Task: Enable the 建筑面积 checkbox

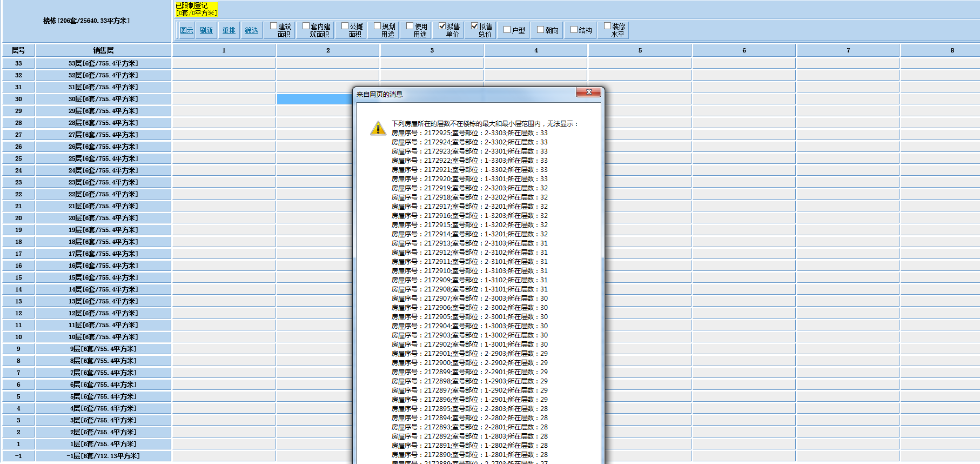Action: (x=274, y=26)
